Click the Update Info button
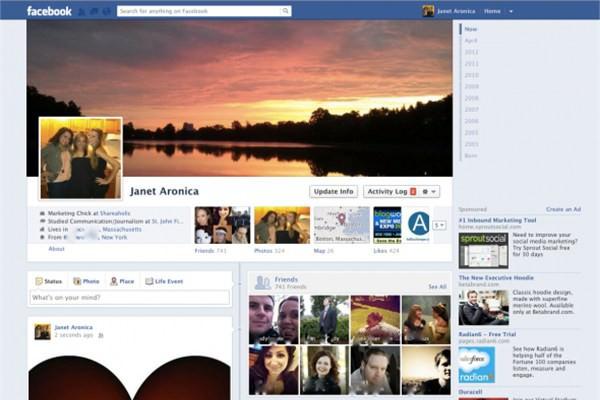The image size is (600, 400). tap(333, 191)
